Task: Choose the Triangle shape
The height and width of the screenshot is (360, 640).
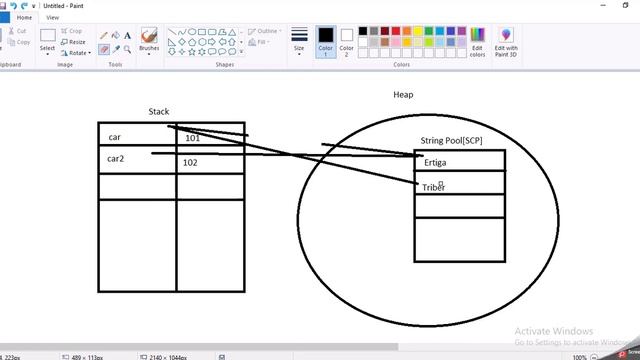Action: [x=232, y=32]
